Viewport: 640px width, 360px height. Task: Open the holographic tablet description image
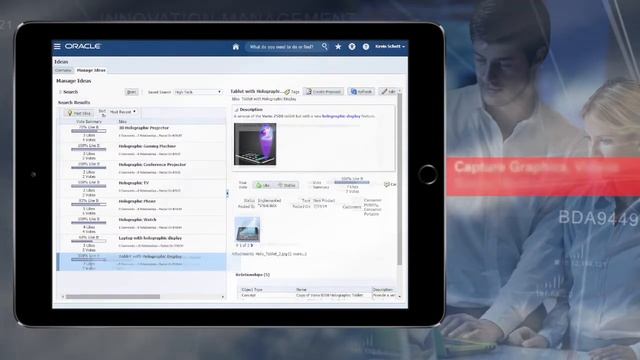coord(255,144)
